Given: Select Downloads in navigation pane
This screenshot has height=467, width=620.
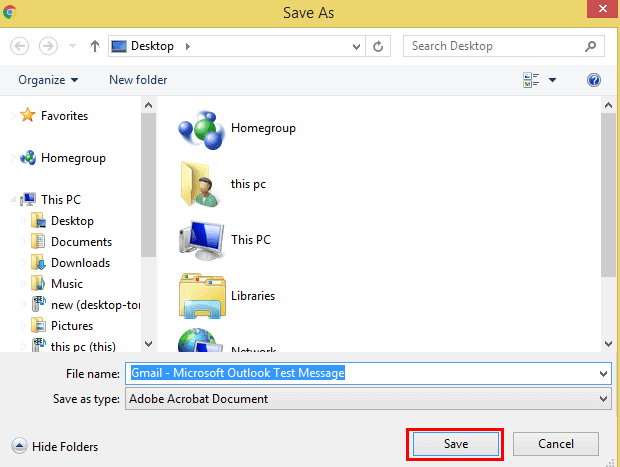Looking at the screenshot, I should click(80, 263).
